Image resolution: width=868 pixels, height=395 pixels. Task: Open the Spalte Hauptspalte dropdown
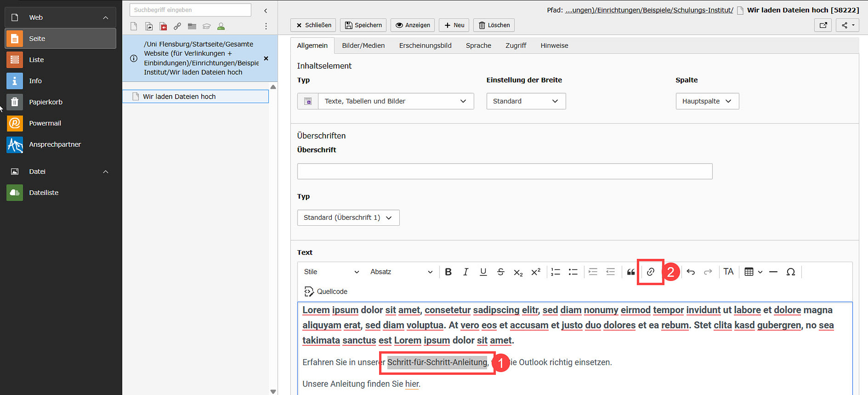(x=707, y=101)
